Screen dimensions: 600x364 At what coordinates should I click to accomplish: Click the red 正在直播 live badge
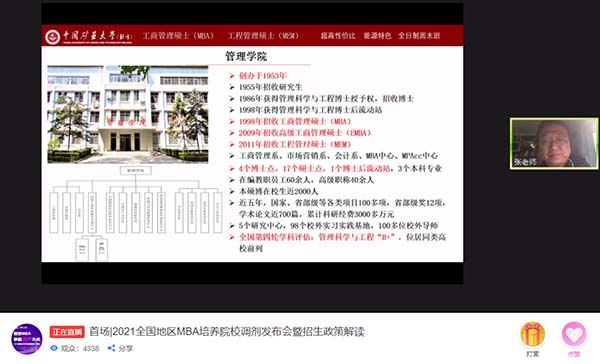[x=67, y=331]
